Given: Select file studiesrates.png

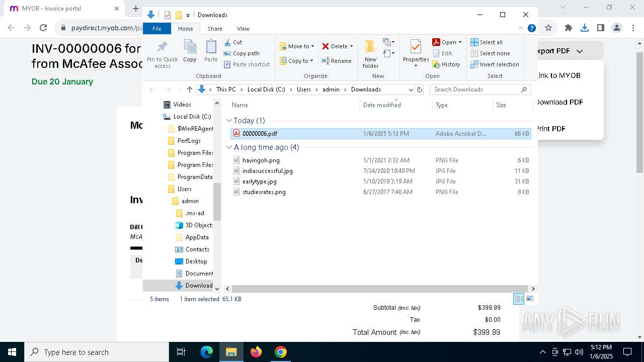Looking at the screenshot, I should (x=381, y=192).
